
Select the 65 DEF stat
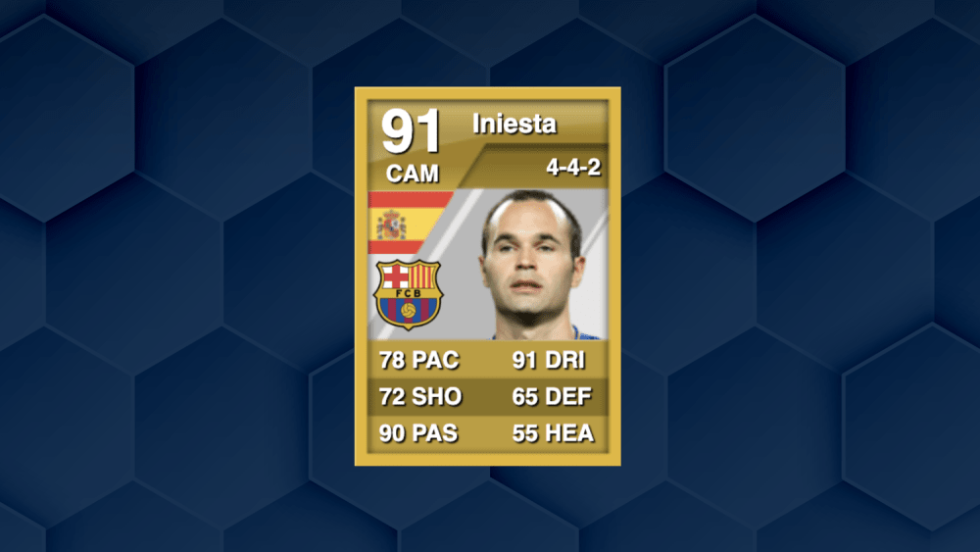pos(551,396)
